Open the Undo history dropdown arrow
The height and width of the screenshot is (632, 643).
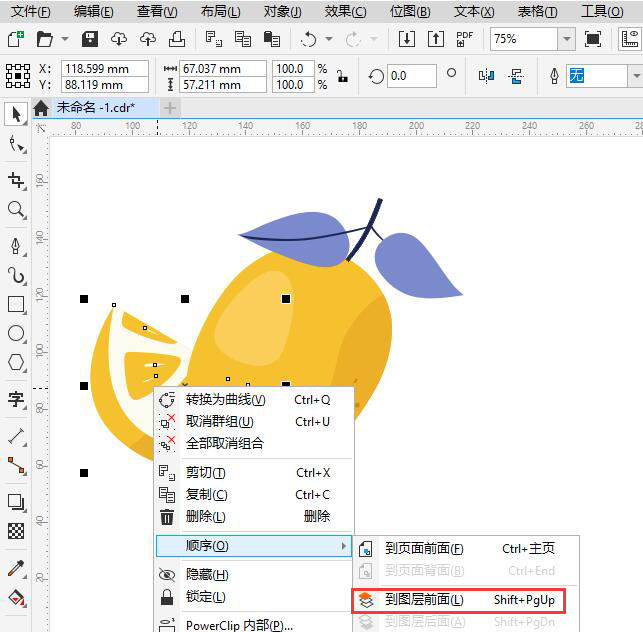328,39
